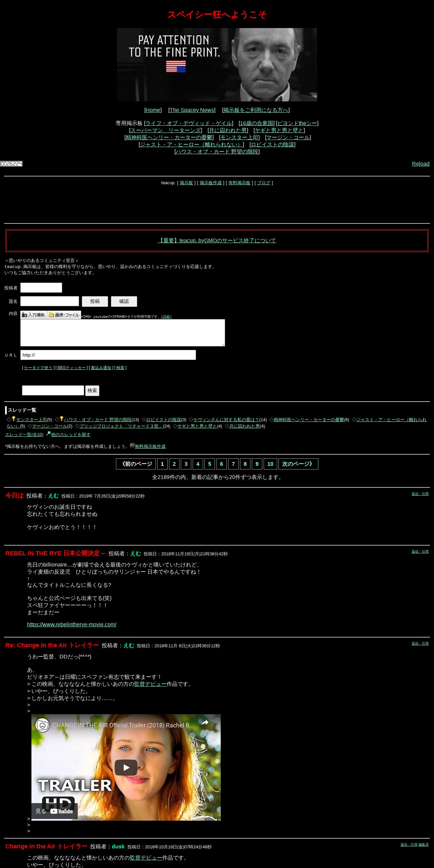
Task: Open ハウス・オブ・カード 野望の階段 header link
Action: (x=217, y=151)
